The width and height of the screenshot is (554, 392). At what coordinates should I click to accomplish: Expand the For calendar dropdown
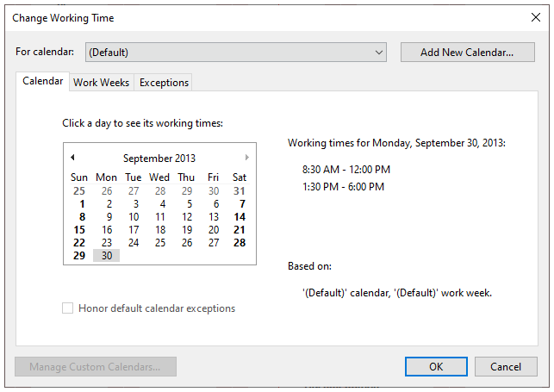coord(379,53)
